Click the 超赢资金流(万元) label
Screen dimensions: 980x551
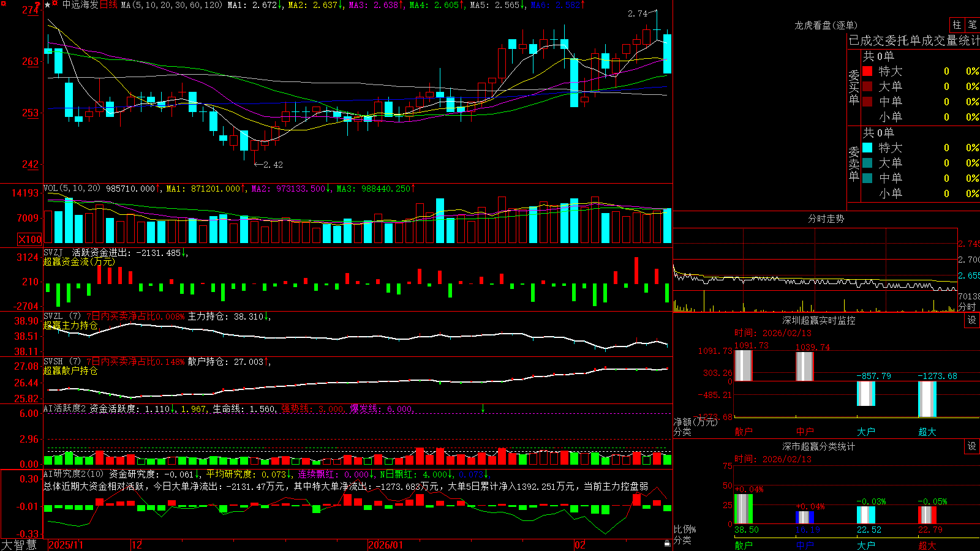[78, 261]
